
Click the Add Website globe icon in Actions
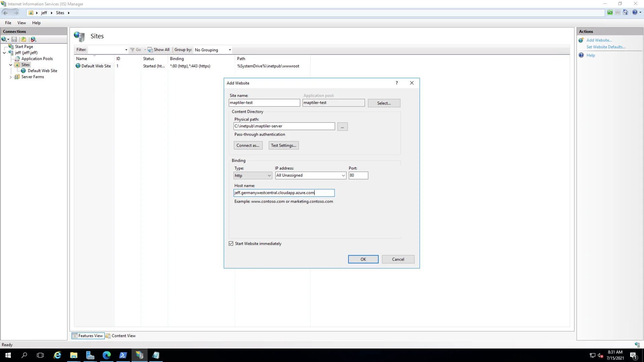(581, 40)
